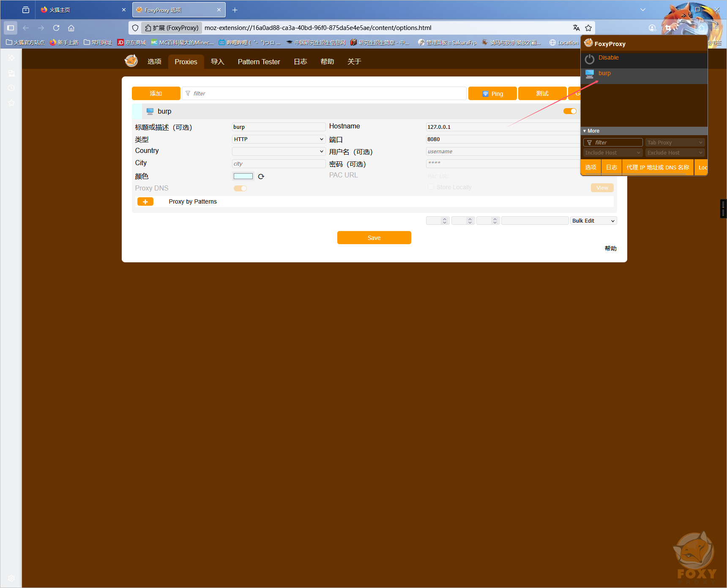Reset proxy color with the refresh icon
The height and width of the screenshot is (588, 727).
(261, 177)
